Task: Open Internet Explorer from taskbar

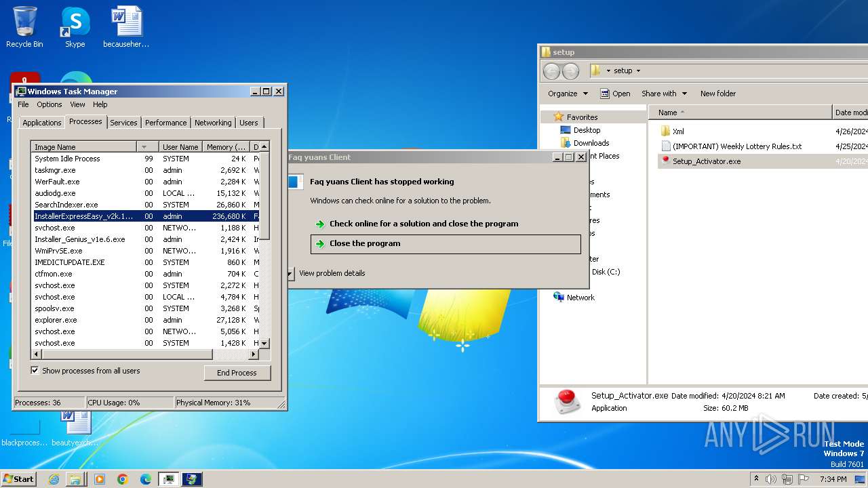Action: pos(54,479)
